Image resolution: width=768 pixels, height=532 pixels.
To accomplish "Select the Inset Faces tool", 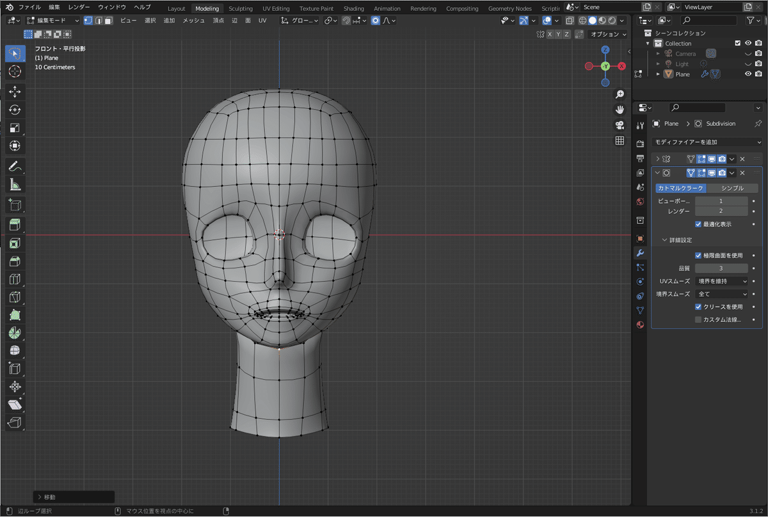I will tap(15, 243).
